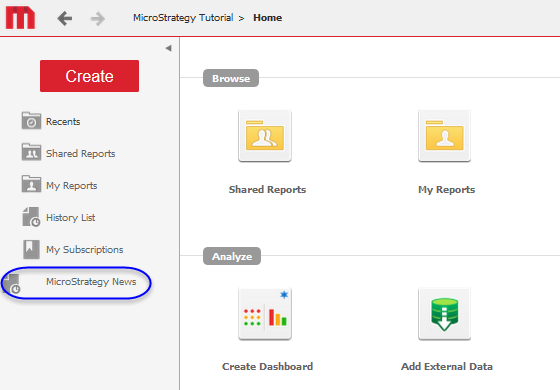Open the large Shared Reports folder tile
Image resolution: width=560 pixels, height=390 pixels.
pos(265,136)
